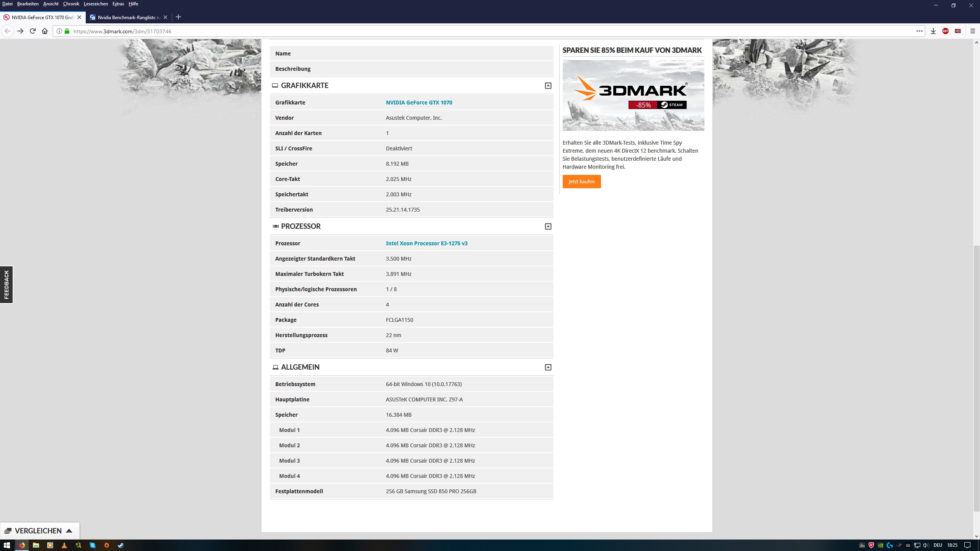This screenshot has height=551, width=980.
Task: Collapse the Allgemein section
Action: 548,367
